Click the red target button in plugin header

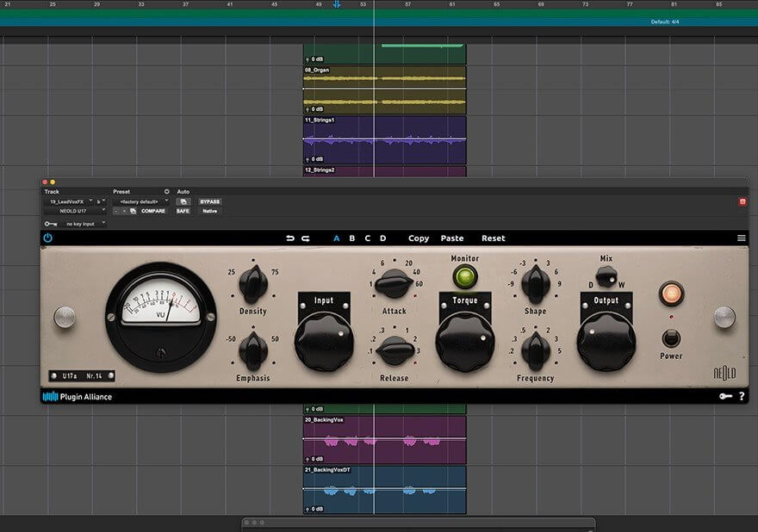tap(742, 201)
